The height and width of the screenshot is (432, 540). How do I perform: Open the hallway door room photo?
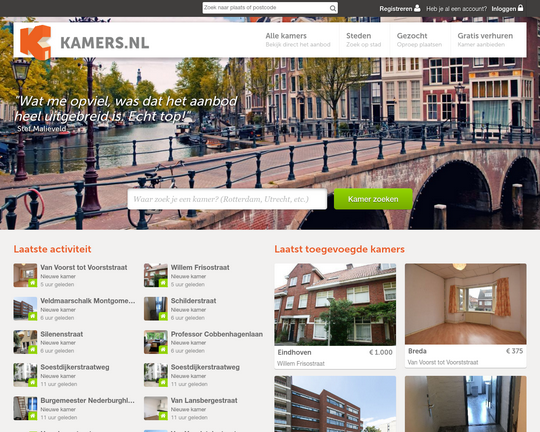click(466, 404)
